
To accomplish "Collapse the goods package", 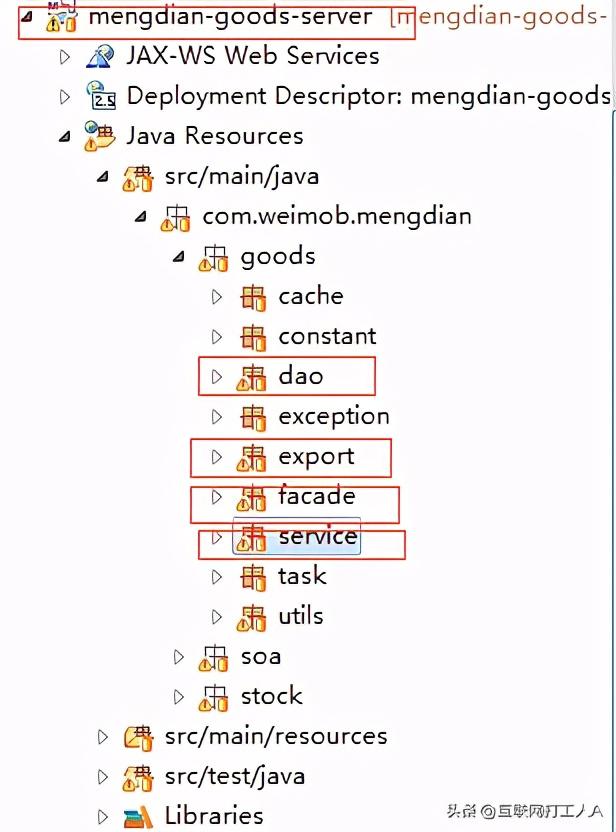I will [179, 257].
